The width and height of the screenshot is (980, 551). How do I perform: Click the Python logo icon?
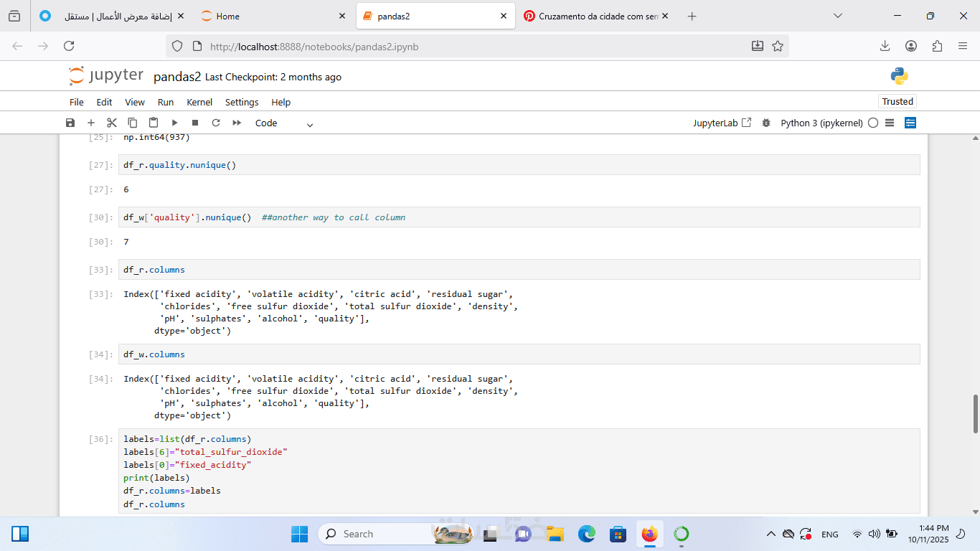900,76
